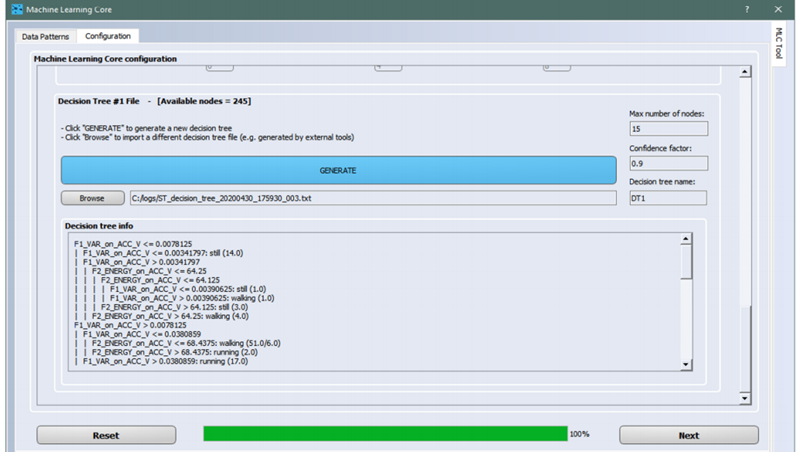Close the Machine Learning Core window

tap(778, 9)
